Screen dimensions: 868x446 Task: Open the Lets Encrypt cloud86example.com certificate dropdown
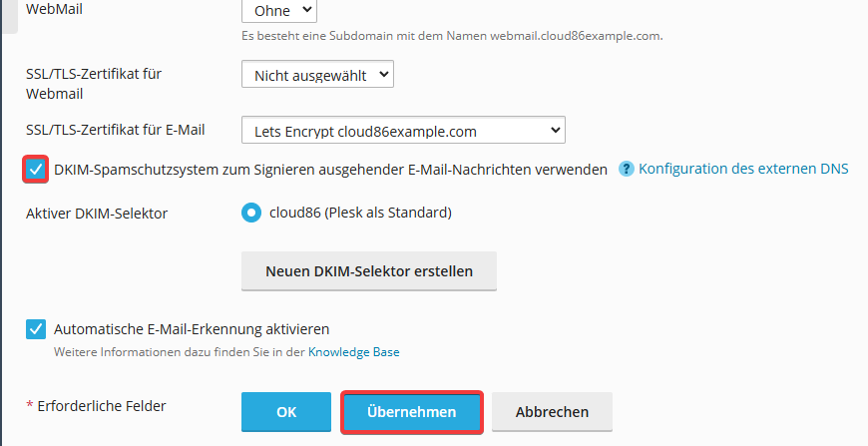coord(403,130)
